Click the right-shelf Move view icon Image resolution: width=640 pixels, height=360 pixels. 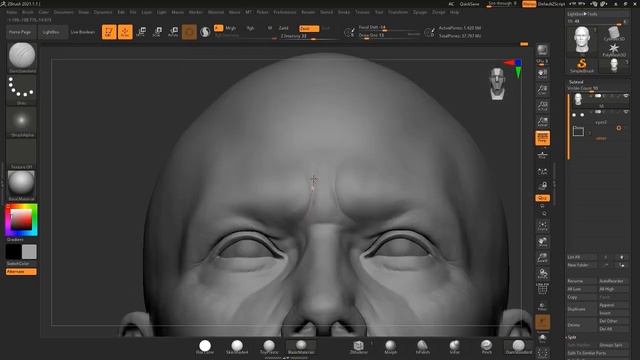coord(542,242)
